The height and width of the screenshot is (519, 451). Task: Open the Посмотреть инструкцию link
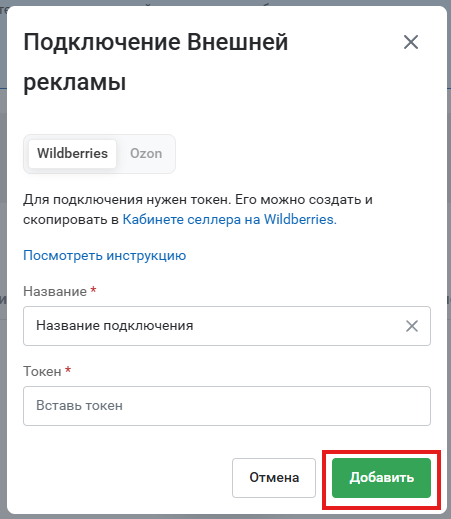(x=105, y=256)
